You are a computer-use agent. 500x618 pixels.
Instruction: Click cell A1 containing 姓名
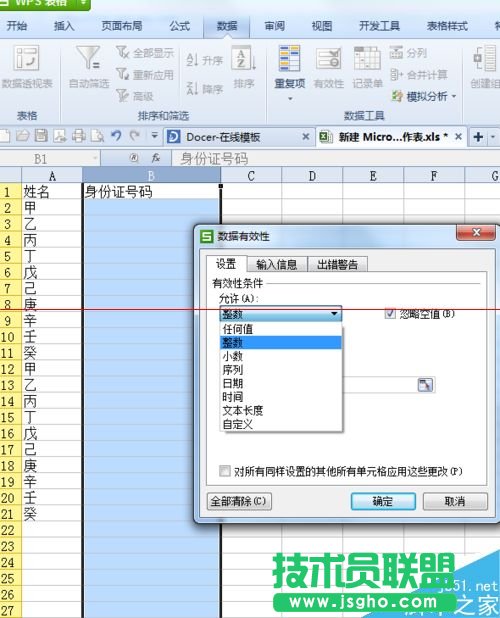pyautogui.click(x=52, y=192)
